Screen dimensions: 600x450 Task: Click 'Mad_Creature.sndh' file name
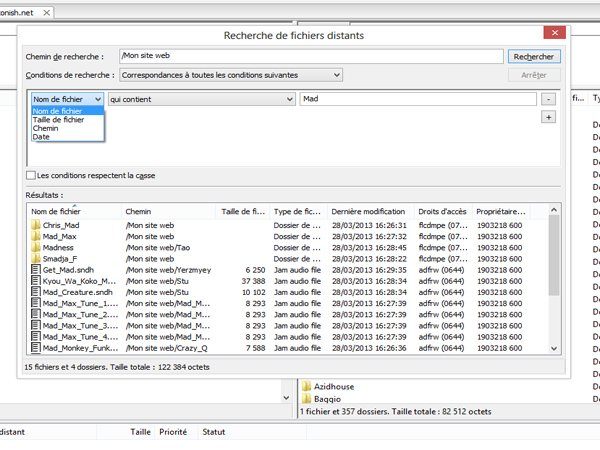click(78, 292)
